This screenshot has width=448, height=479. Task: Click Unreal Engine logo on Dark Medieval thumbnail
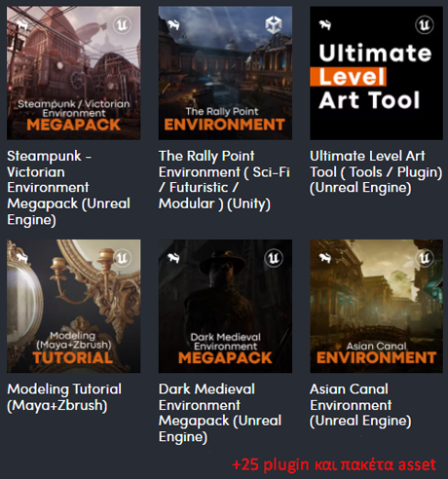coord(274,258)
